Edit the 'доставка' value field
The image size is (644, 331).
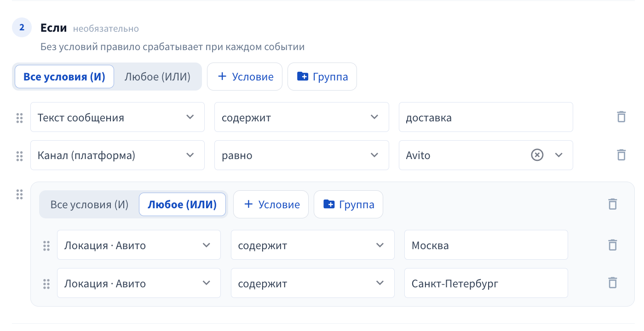click(486, 117)
